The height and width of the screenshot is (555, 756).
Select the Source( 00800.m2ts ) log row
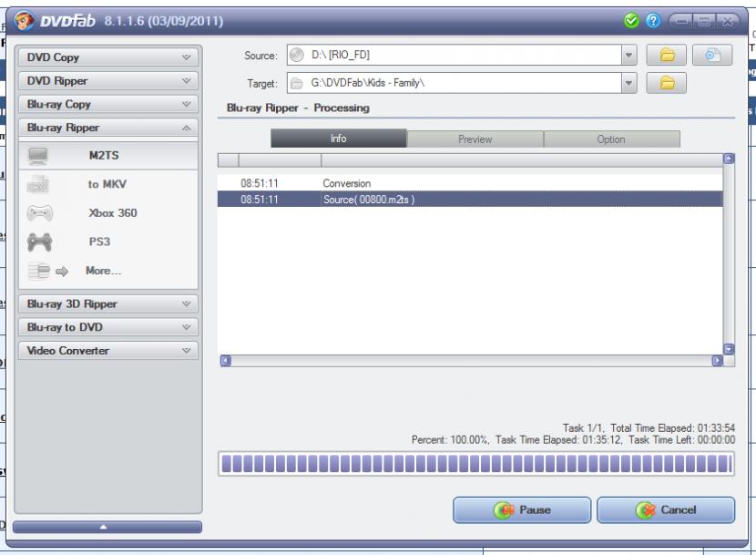point(470,200)
